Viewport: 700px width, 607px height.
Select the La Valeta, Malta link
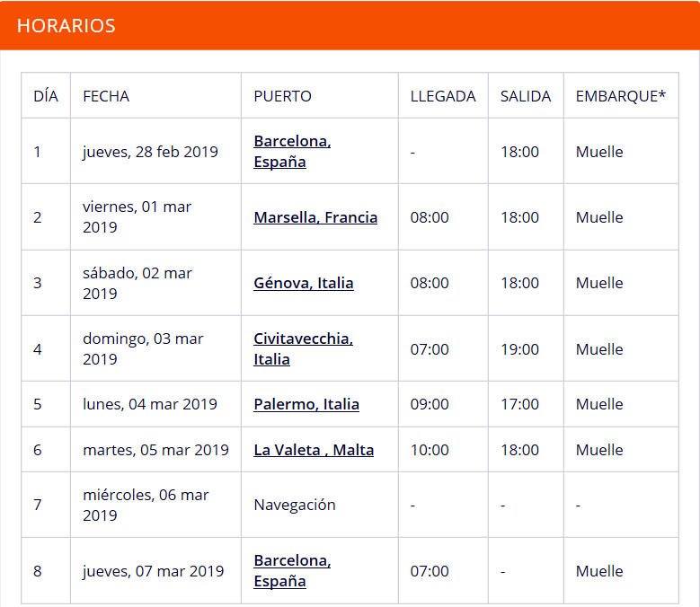coord(314,450)
